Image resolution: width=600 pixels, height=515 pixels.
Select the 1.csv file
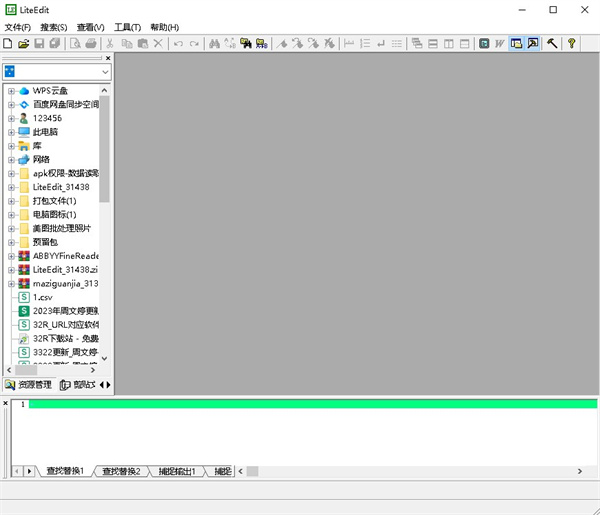(x=42, y=298)
